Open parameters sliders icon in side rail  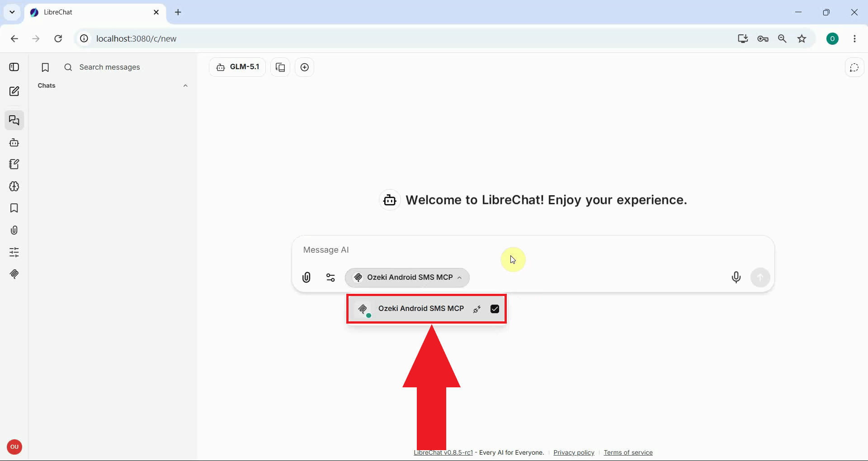[x=14, y=252]
